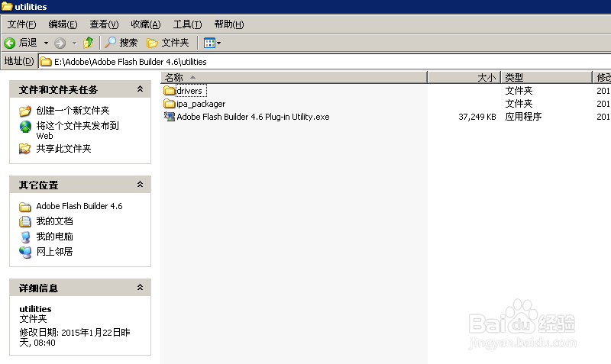Click the grey Forward arrow icon
Screen dimensions: 611x364
click(x=60, y=43)
